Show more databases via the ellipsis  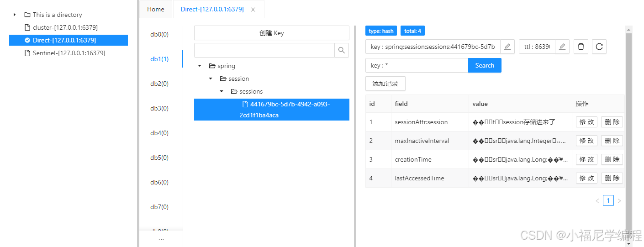click(x=161, y=238)
